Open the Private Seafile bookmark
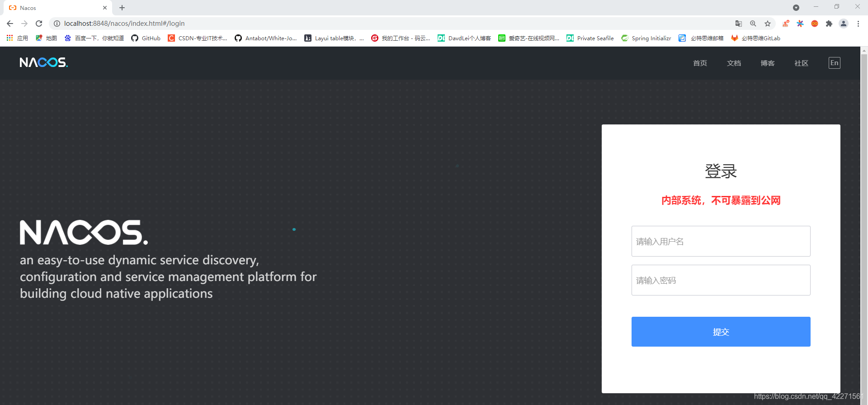This screenshot has height=405, width=868. point(590,38)
